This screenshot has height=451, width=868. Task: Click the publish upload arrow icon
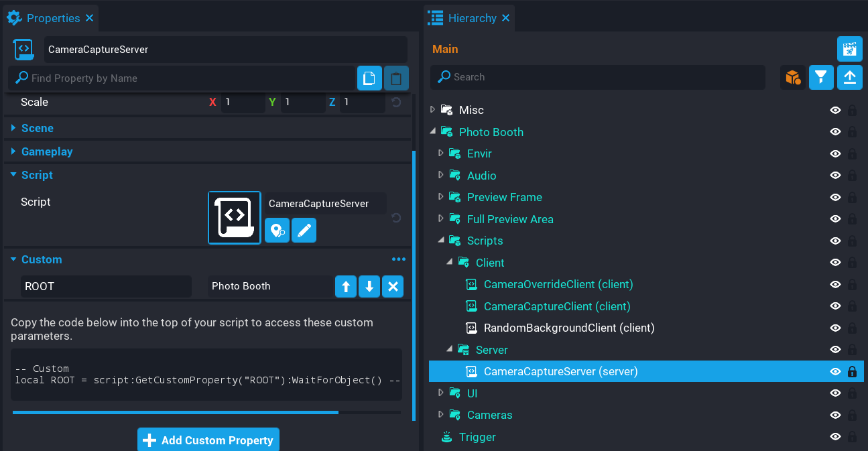point(849,77)
